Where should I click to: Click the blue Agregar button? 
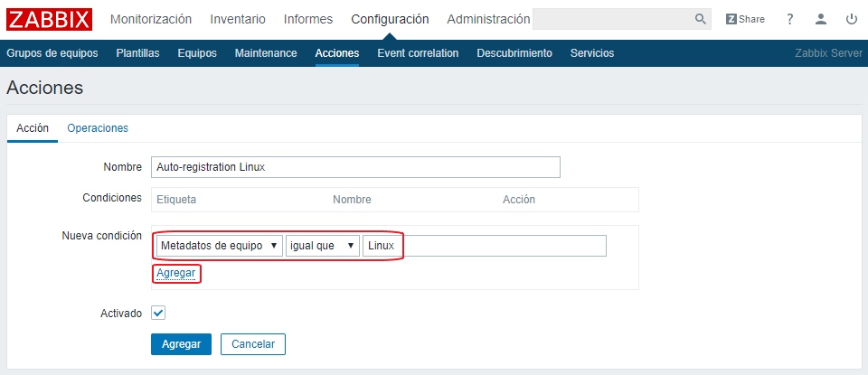(181, 344)
